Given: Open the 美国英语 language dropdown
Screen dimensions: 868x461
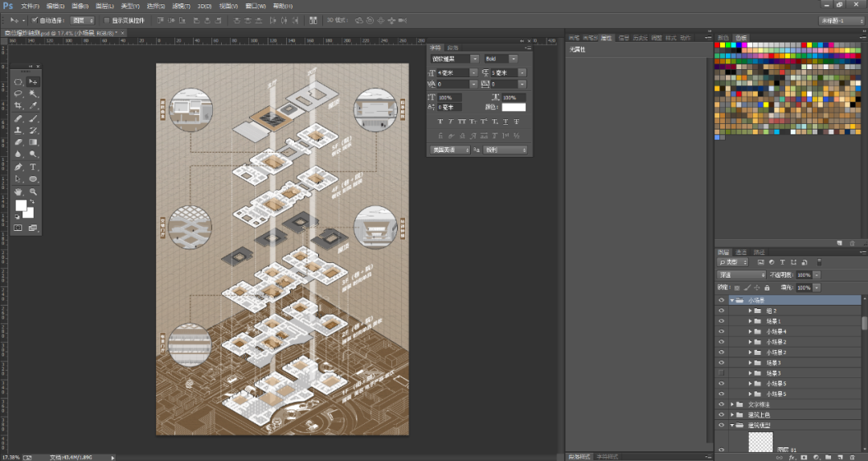Looking at the screenshot, I should pyautogui.click(x=450, y=150).
